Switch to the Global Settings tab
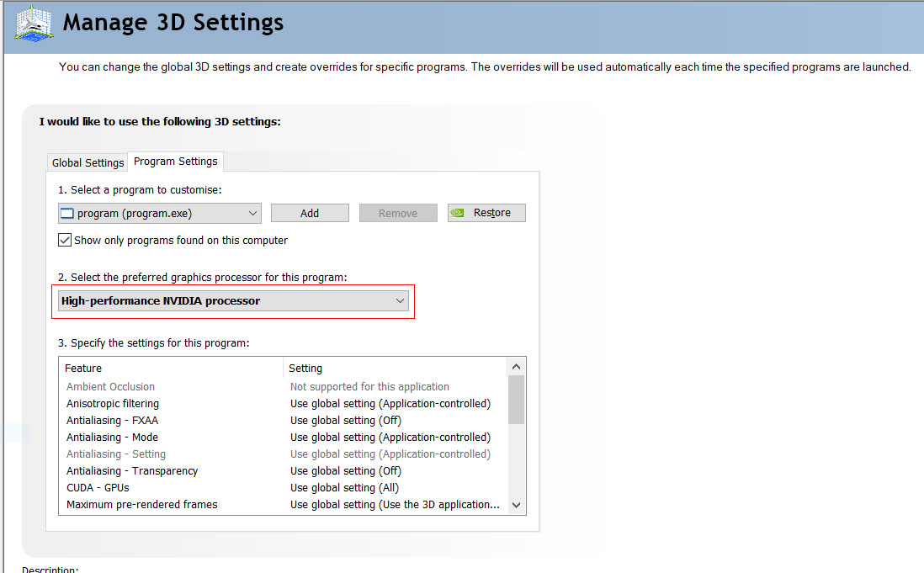The image size is (924, 573). coord(88,162)
